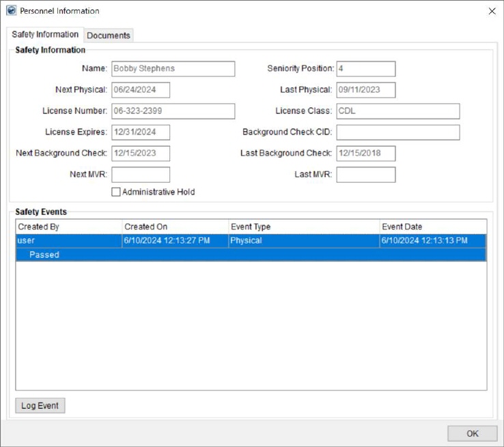Click the License Expires date field
The height and width of the screenshot is (447, 504).
pyautogui.click(x=141, y=132)
